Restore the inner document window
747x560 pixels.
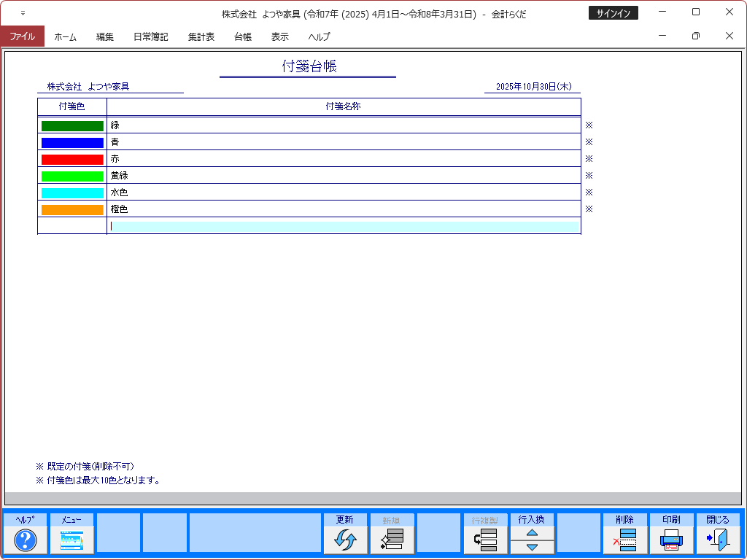(695, 36)
